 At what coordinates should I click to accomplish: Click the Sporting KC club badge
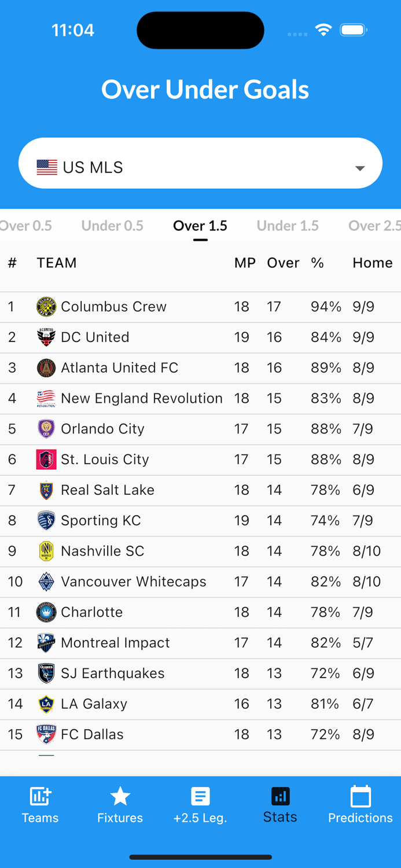tap(46, 520)
